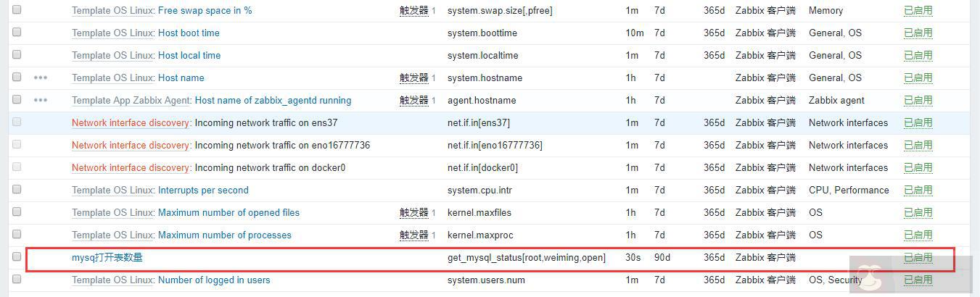
Task: View 触发器 for Free swap space in %
Action: click(414, 10)
